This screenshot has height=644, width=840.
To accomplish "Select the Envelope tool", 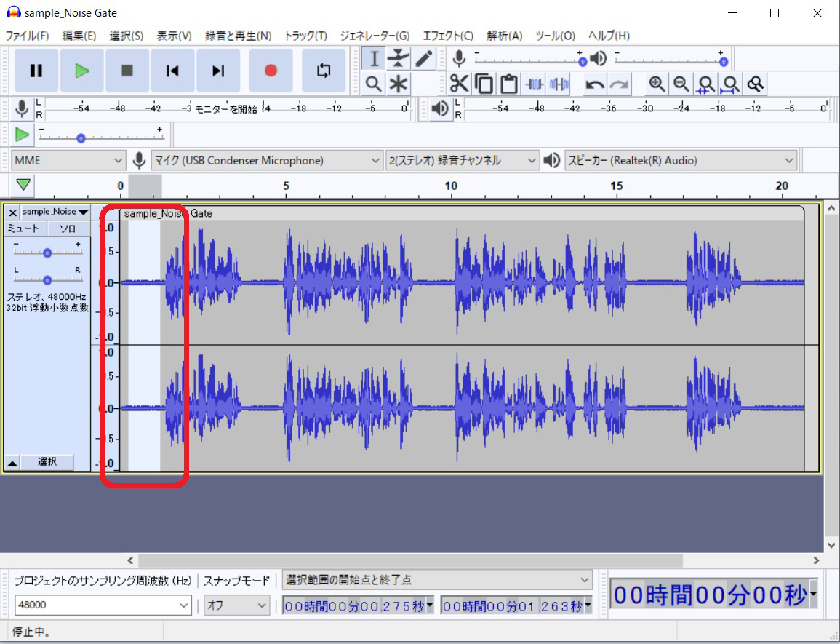I will click(x=398, y=59).
